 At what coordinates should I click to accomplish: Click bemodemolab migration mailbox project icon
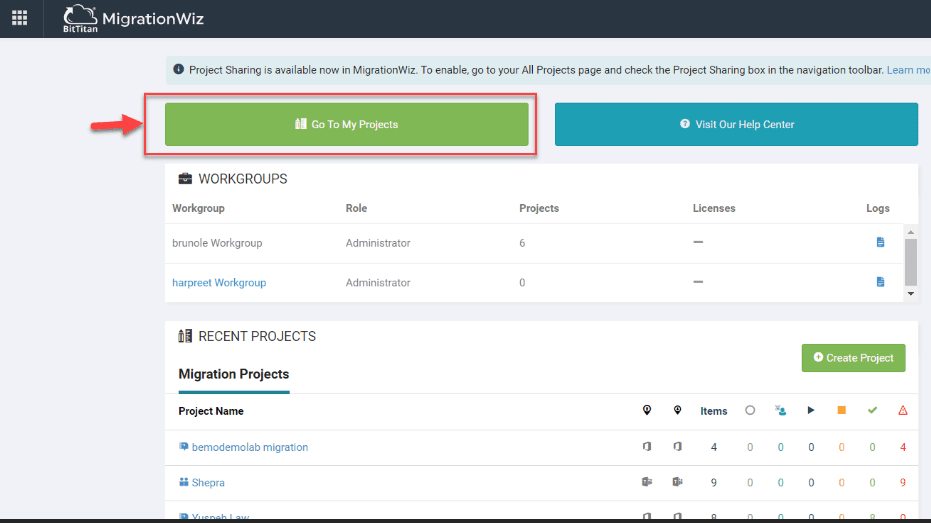click(183, 446)
